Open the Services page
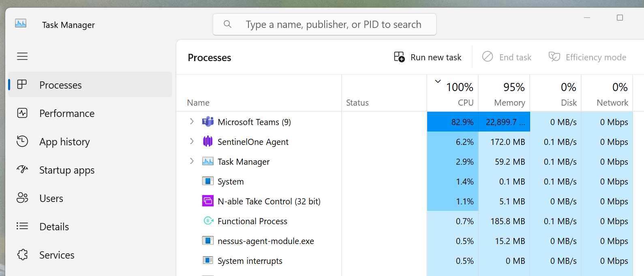Viewport: 644px width, 276px height. click(90, 255)
